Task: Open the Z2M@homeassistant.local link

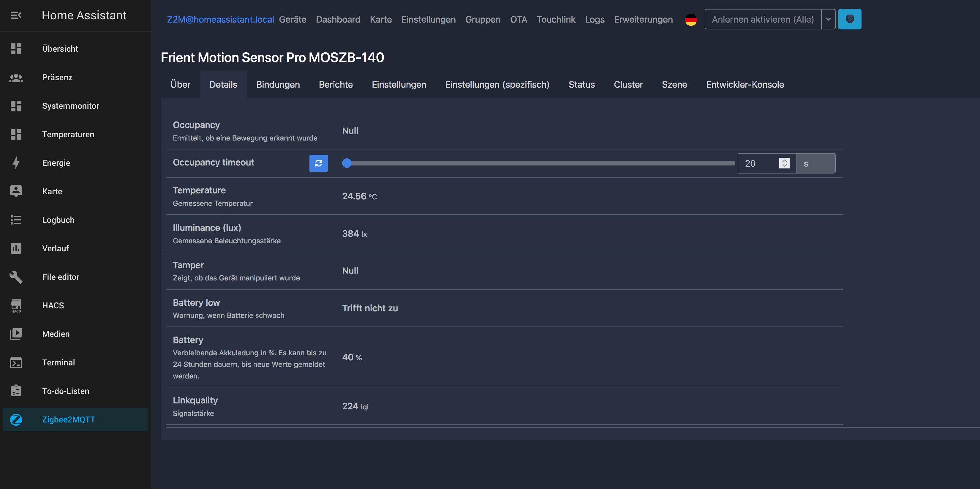Action: 220,19
